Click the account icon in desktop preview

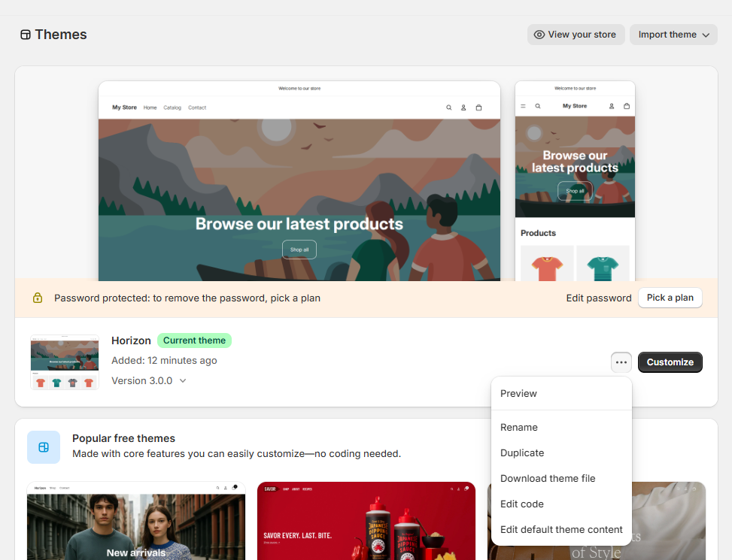[463, 107]
